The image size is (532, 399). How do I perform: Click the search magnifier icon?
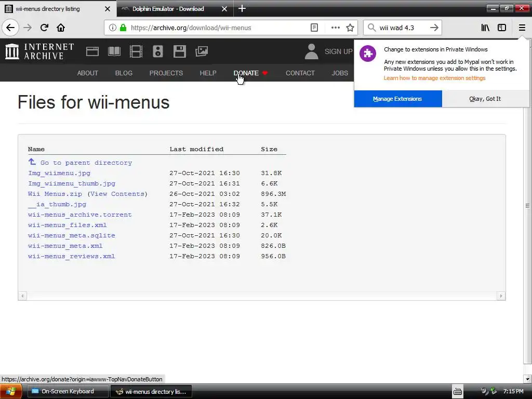[x=372, y=28]
